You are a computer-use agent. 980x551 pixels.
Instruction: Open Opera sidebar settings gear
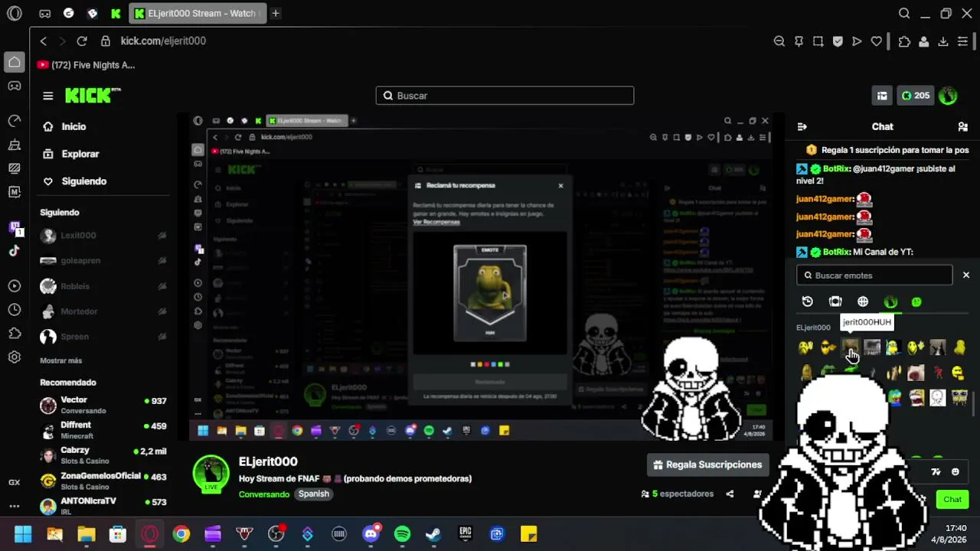click(x=15, y=357)
